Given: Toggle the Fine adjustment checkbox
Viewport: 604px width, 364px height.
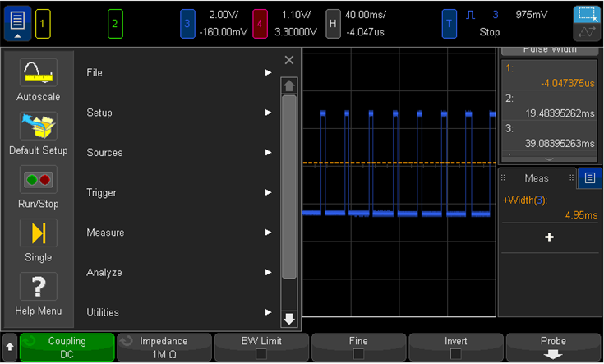Looking at the screenshot, I should 357,354.
